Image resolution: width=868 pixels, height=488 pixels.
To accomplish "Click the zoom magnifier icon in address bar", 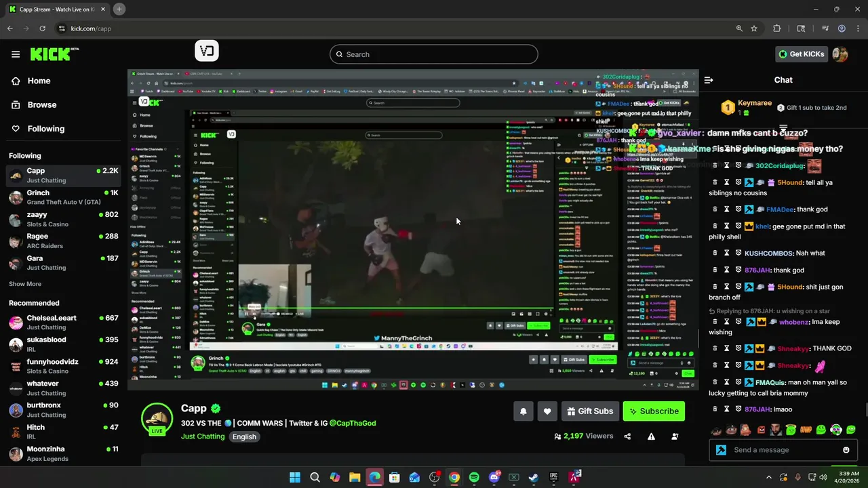I will 739,28.
